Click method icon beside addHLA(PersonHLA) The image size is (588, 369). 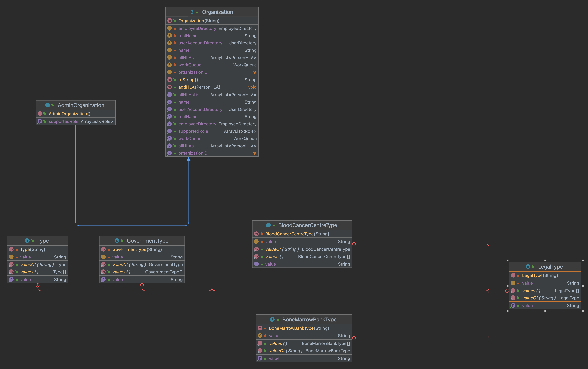169,87
